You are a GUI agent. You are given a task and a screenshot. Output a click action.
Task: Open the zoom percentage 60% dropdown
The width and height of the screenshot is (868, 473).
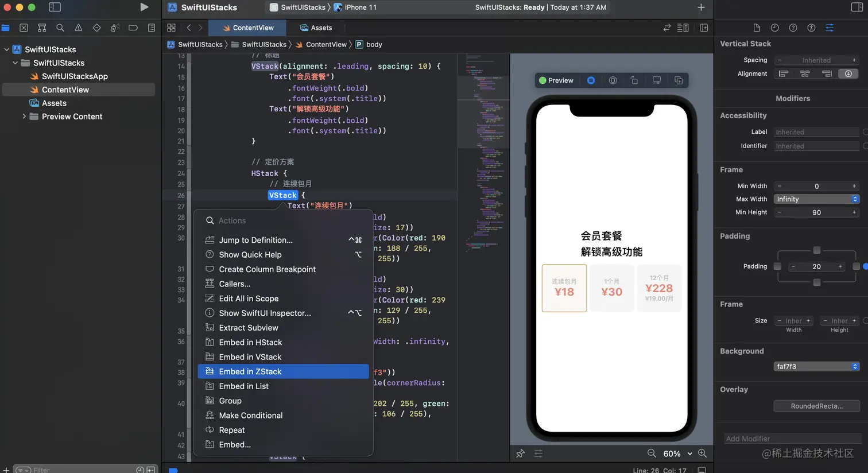pos(677,453)
